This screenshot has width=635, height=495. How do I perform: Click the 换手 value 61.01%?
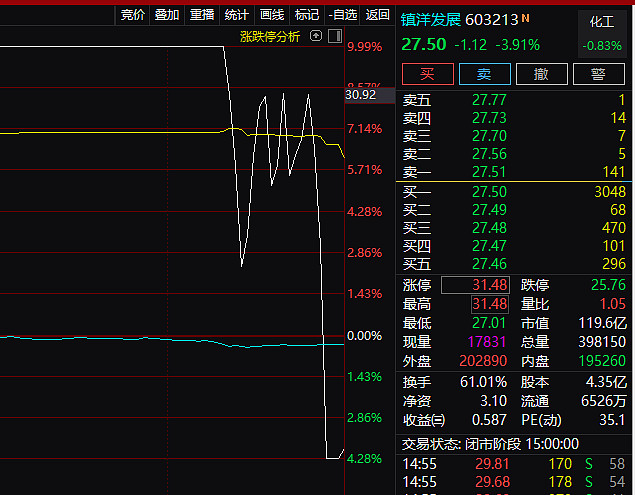tap(484, 382)
